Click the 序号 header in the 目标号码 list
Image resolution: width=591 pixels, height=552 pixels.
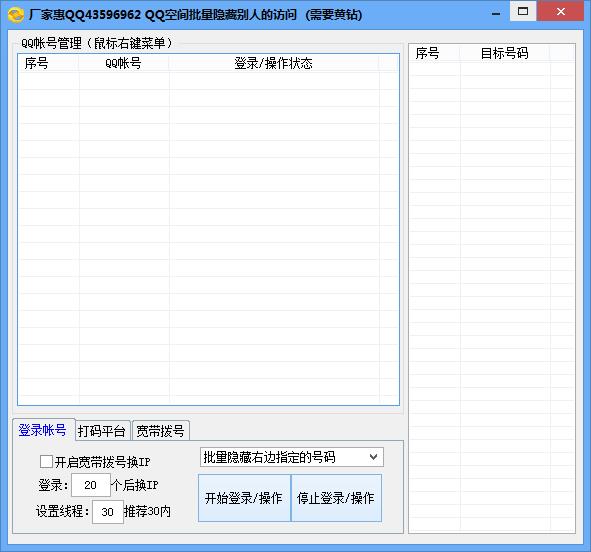pyautogui.click(x=435, y=53)
